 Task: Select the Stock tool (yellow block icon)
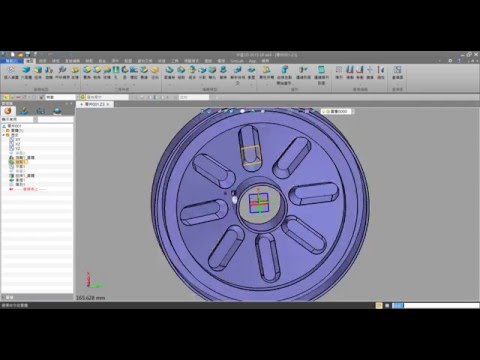[x=155, y=72]
